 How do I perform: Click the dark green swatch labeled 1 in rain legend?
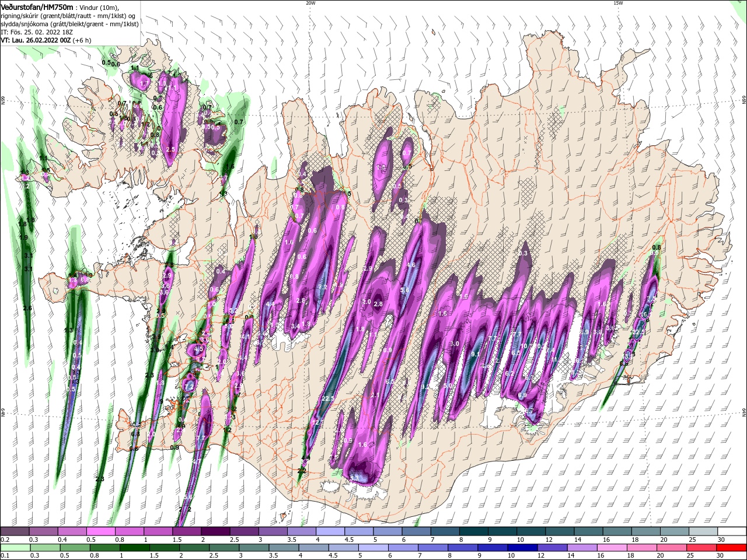click(x=134, y=548)
